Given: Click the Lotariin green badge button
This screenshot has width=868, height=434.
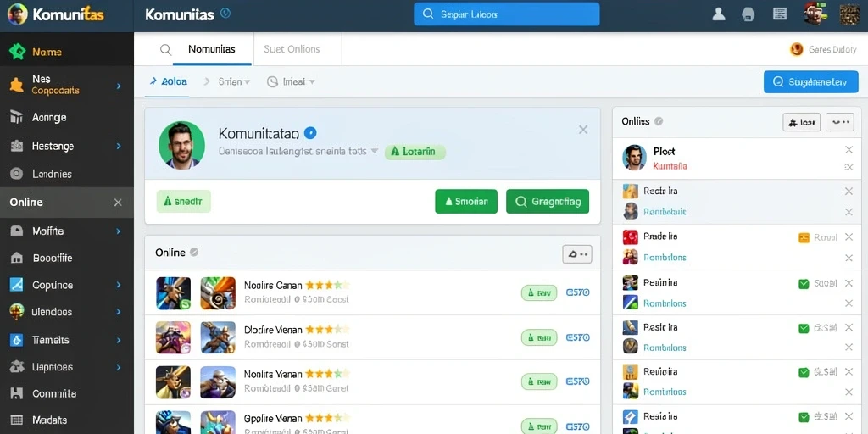Looking at the screenshot, I should (415, 151).
